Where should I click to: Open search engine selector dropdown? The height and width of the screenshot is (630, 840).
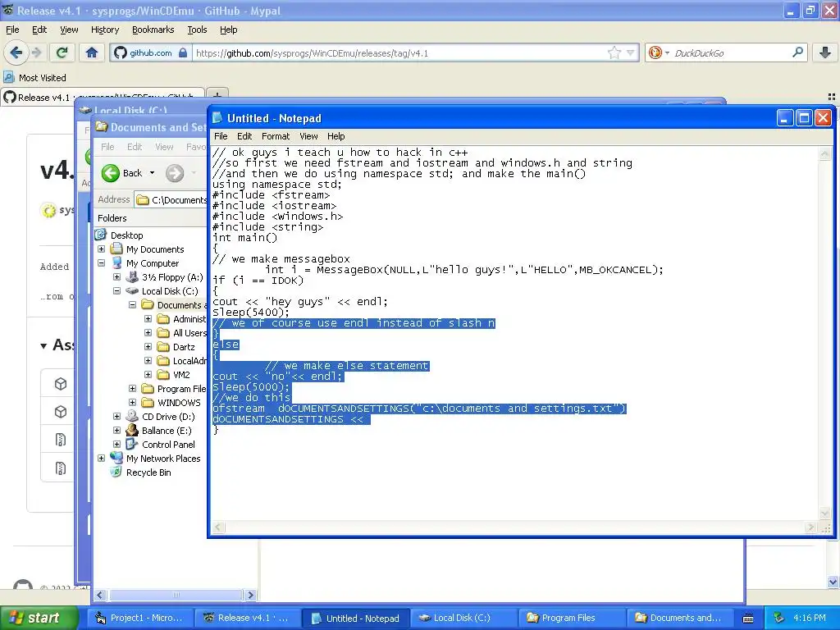click(x=667, y=52)
